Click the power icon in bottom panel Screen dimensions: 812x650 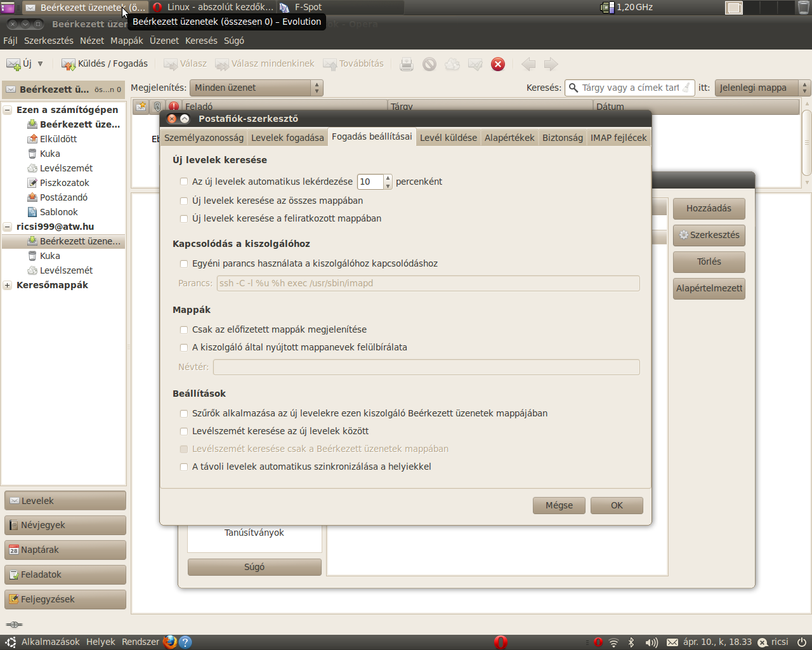coord(802,642)
